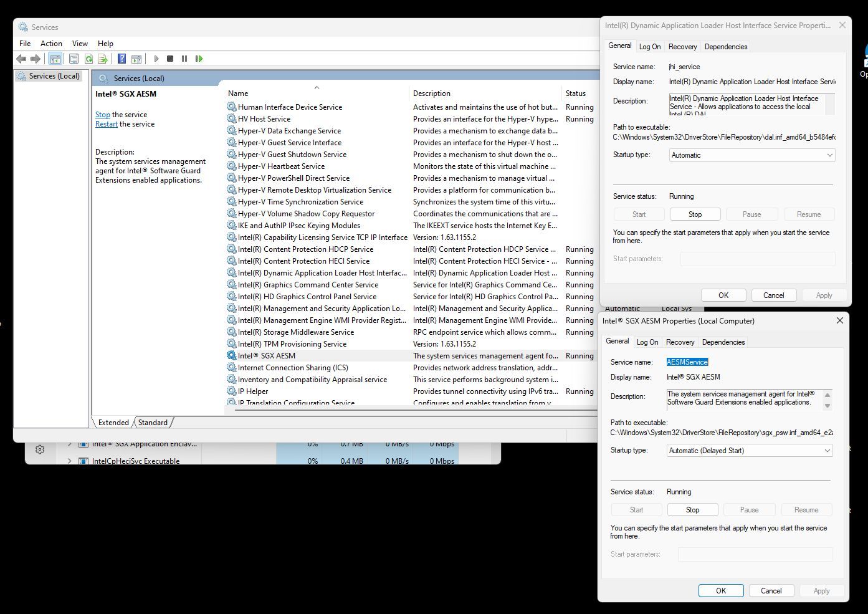
Task: Click the Restart the service link
Action: tap(107, 124)
